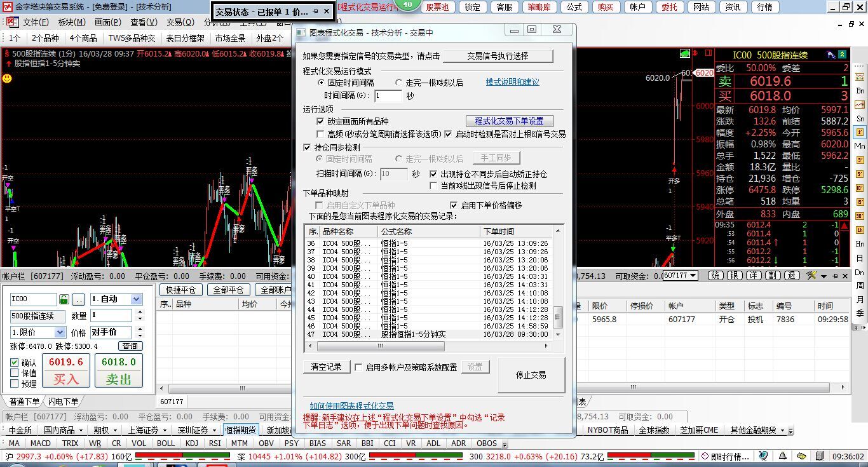The image size is (868, 467).
Task: Open the 607177 account dropdown
Action: [680, 276]
